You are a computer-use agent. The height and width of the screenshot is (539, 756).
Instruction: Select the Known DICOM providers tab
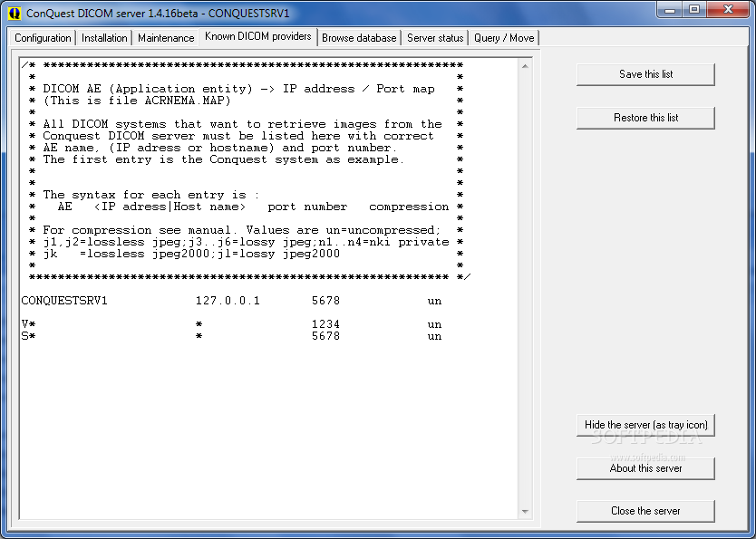point(258,36)
